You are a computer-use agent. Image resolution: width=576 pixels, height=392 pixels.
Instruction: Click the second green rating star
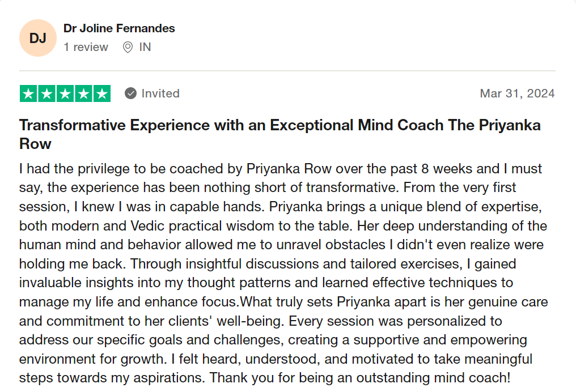46,93
